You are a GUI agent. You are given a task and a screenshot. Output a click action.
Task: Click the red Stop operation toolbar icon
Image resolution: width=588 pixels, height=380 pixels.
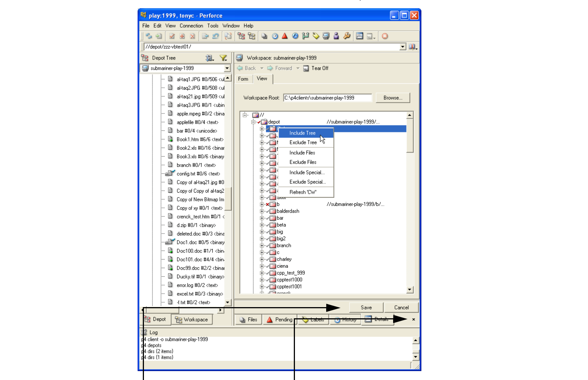point(385,36)
